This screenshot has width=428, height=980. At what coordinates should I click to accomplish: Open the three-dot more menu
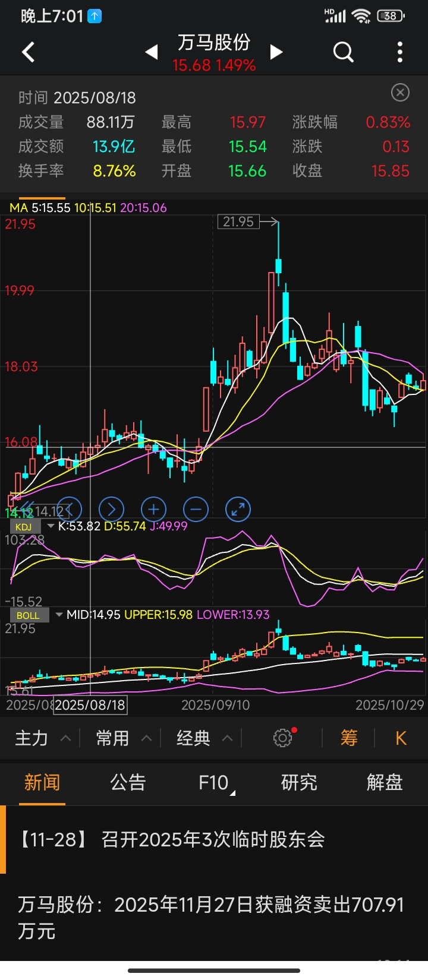pos(400,52)
